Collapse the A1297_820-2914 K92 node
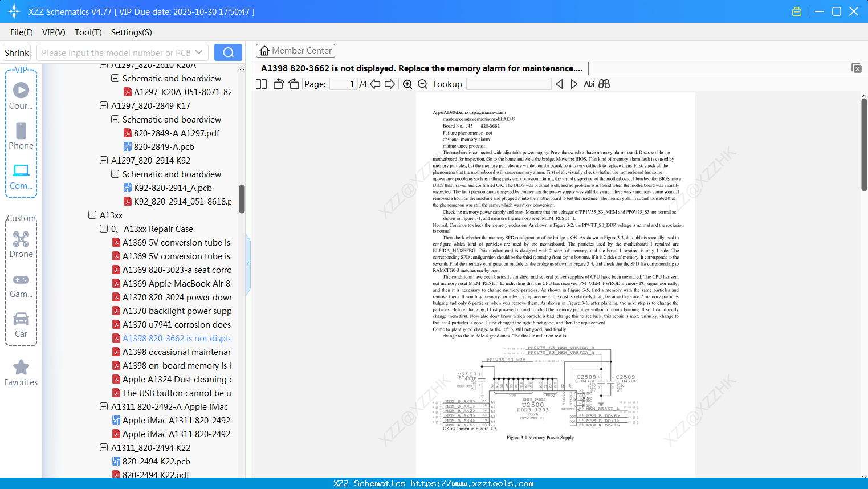 click(x=104, y=160)
